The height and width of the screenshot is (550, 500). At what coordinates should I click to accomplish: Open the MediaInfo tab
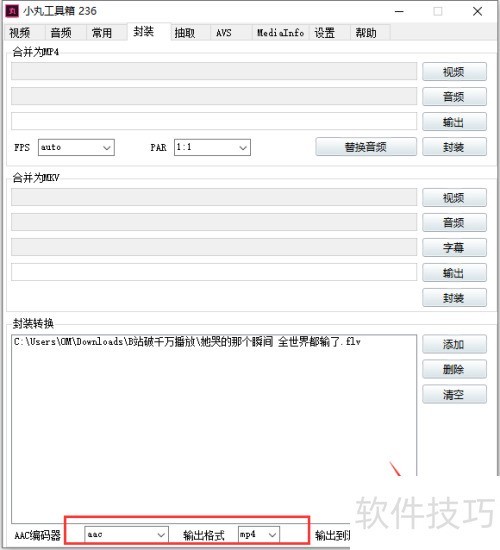click(280, 33)
